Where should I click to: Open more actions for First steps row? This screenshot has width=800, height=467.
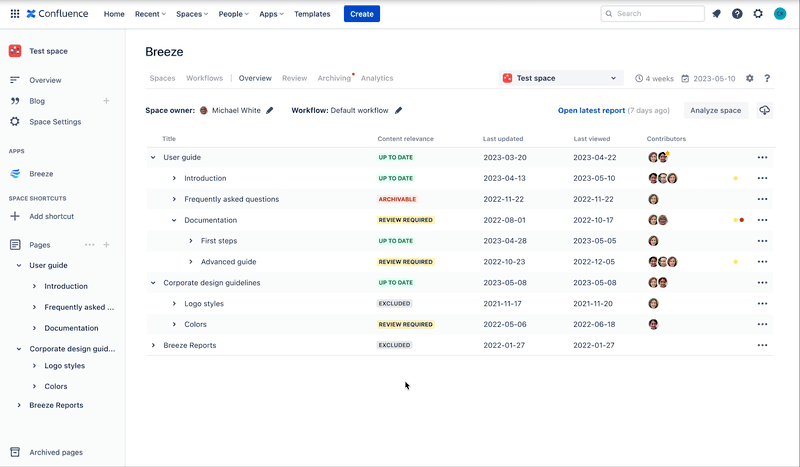762,241
